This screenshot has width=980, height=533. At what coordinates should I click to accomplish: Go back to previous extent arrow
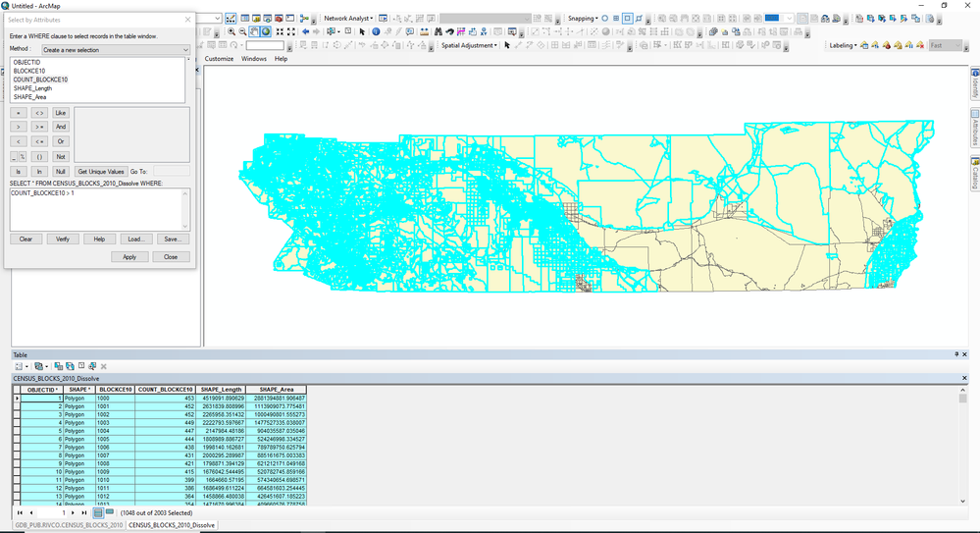click(x=305, y=31)
